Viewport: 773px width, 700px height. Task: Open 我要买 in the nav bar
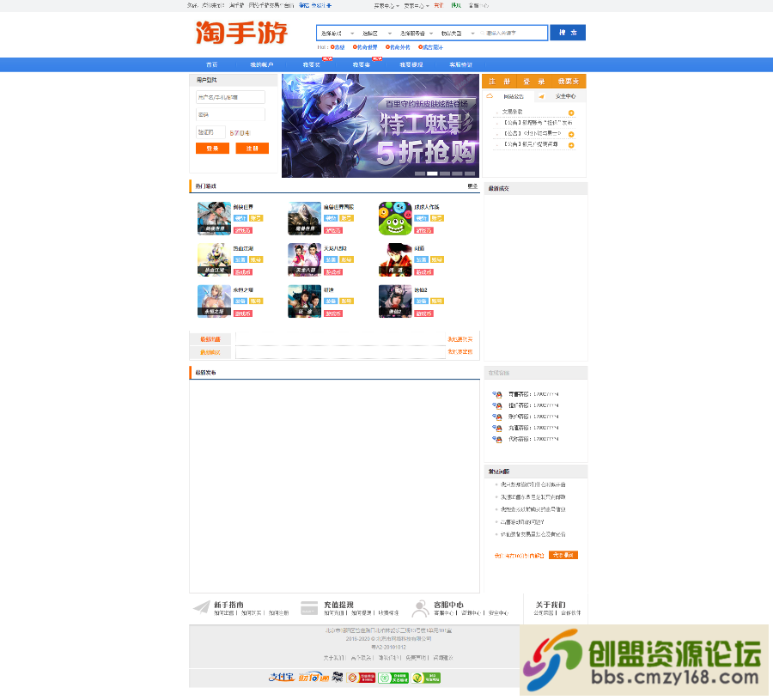(311, 64)
